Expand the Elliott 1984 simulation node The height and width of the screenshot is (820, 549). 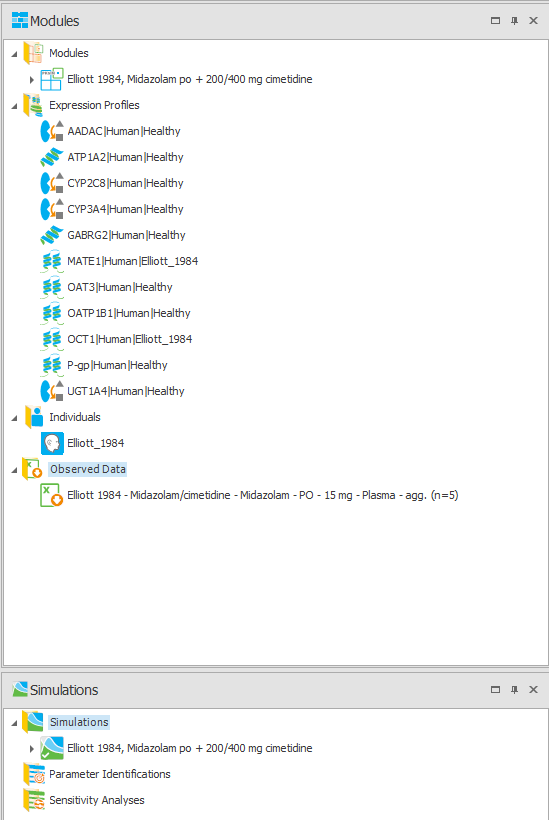31,749
